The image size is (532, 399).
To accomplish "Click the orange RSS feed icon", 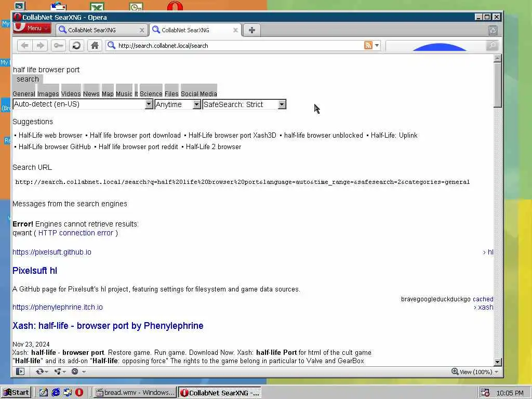I will click(368, 45).
